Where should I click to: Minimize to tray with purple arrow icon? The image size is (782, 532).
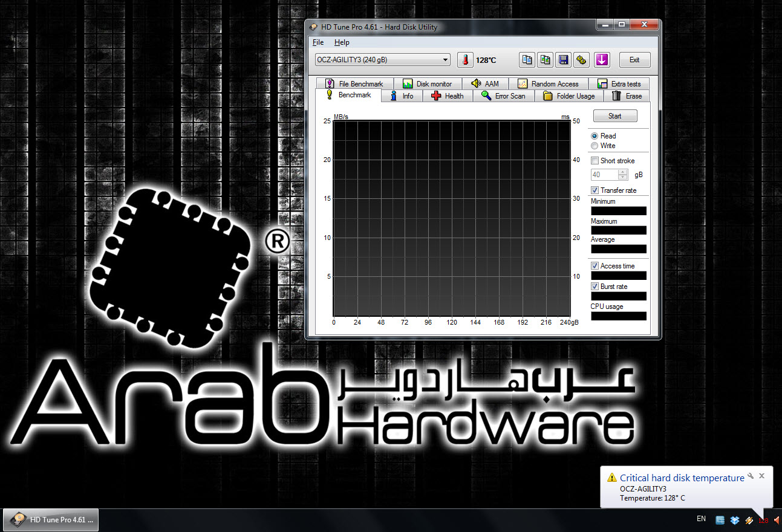[x=602, y=60]
